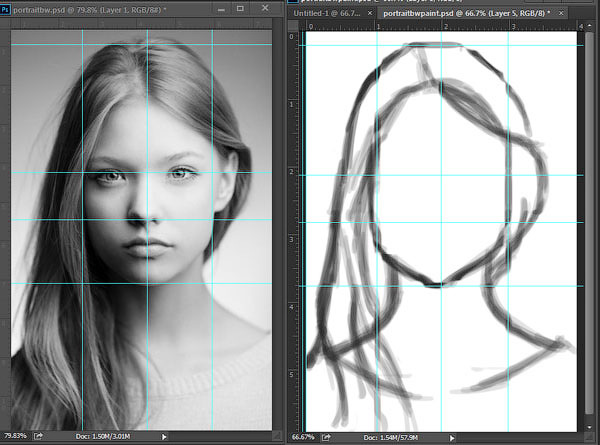Viewport: 600px width, 445px height.
Task: Click export icon beside the 66.67% zoom
Action: click(325, 438)
